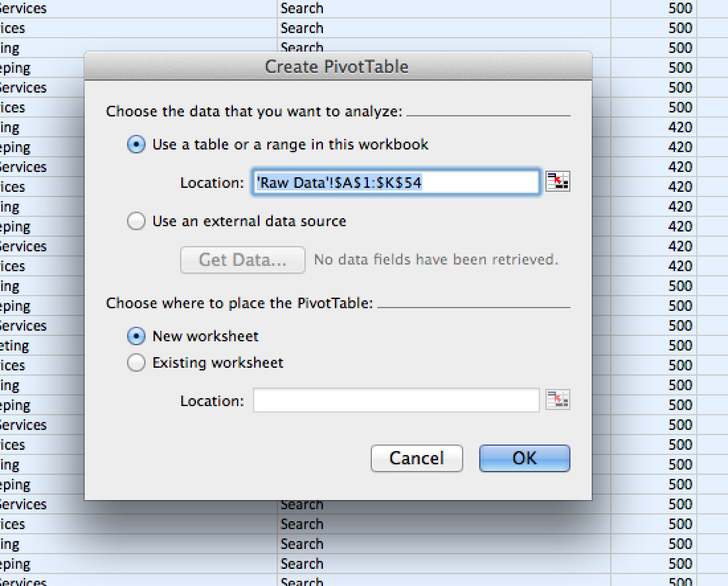Focus the empty destination Location field
The width and height of the screenshot is (728, 586).
pos(396,400)
